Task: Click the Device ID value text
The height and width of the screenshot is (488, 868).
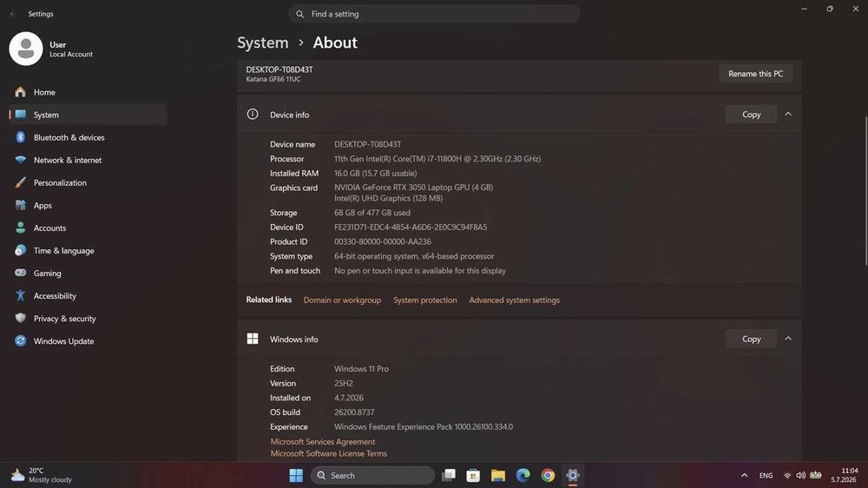Action: click(411, 228)
